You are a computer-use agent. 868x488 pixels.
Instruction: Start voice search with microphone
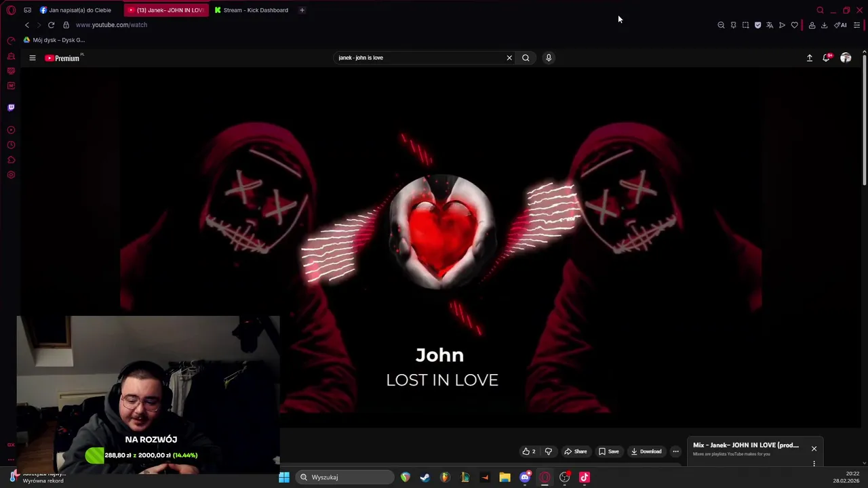click(549, 58)
